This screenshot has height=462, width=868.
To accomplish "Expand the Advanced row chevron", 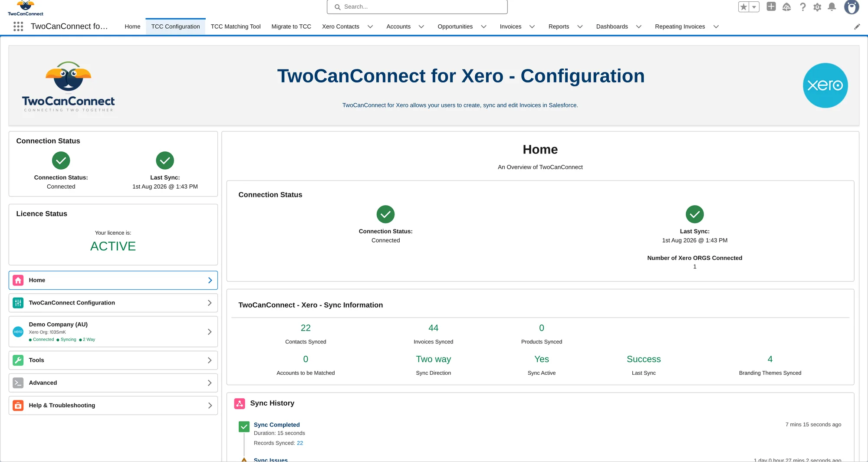I will [210, 383].
